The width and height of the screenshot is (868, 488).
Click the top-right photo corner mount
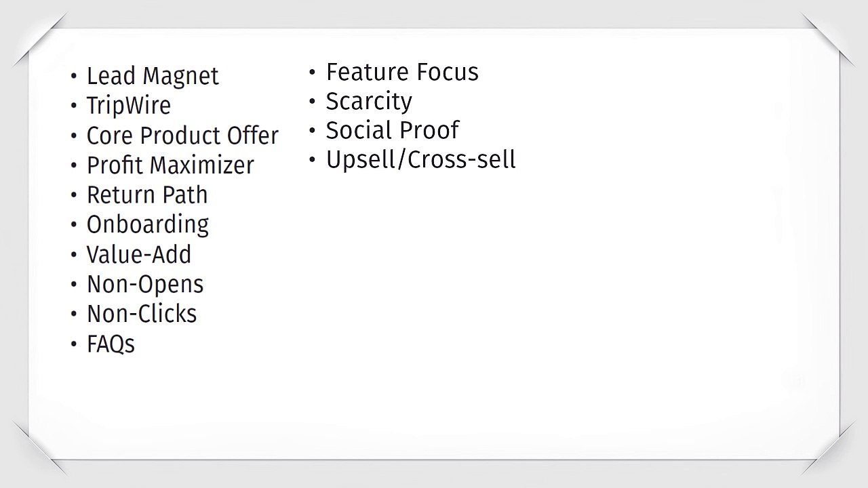[829, 39]
